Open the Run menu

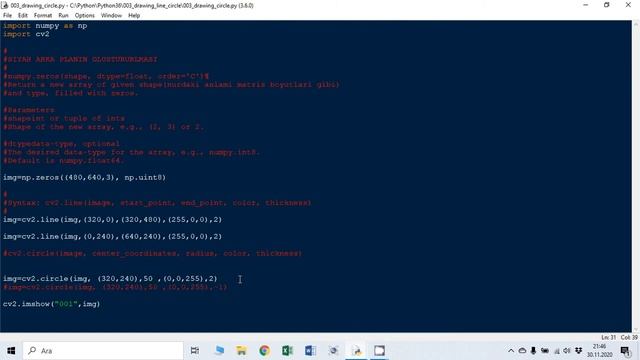(63, 16)
